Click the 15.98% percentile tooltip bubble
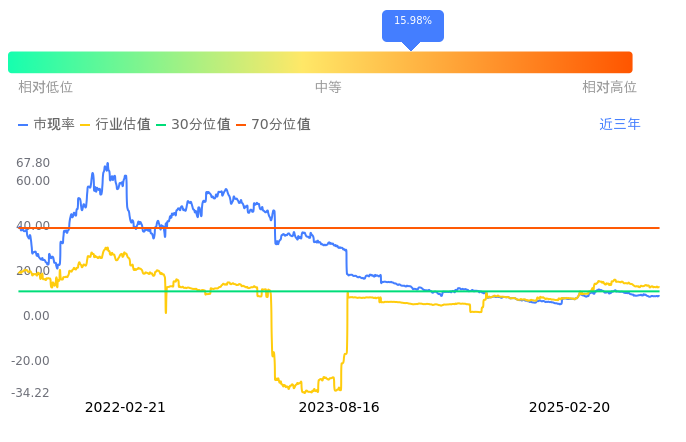 pyautogui.click(x=413, y=21)
